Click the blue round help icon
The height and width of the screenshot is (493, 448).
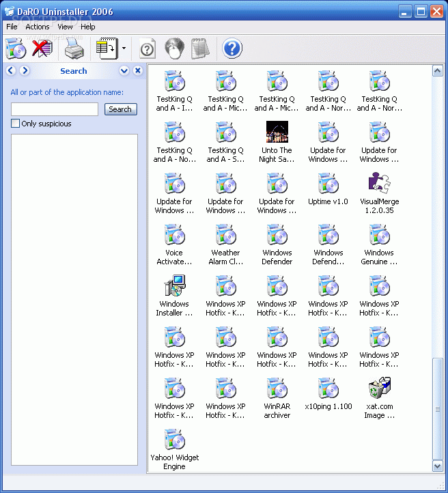pyautogui.click(x=232, y=48)
